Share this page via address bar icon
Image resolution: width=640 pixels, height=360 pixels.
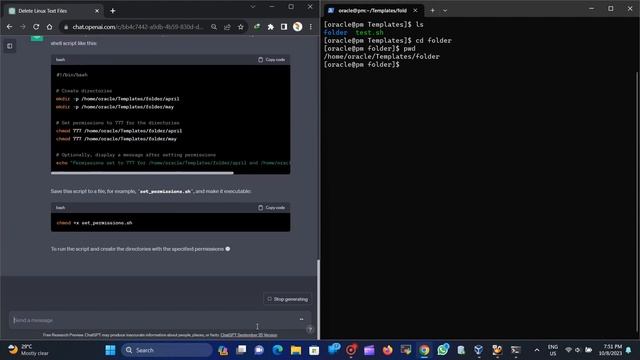[227, 27]
